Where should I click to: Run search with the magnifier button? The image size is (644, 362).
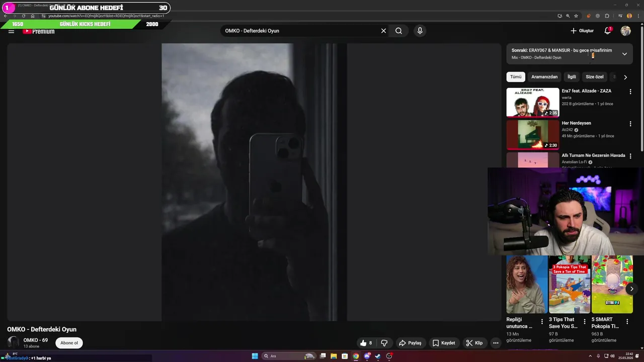pyautogui.click(x=398, y=31)
